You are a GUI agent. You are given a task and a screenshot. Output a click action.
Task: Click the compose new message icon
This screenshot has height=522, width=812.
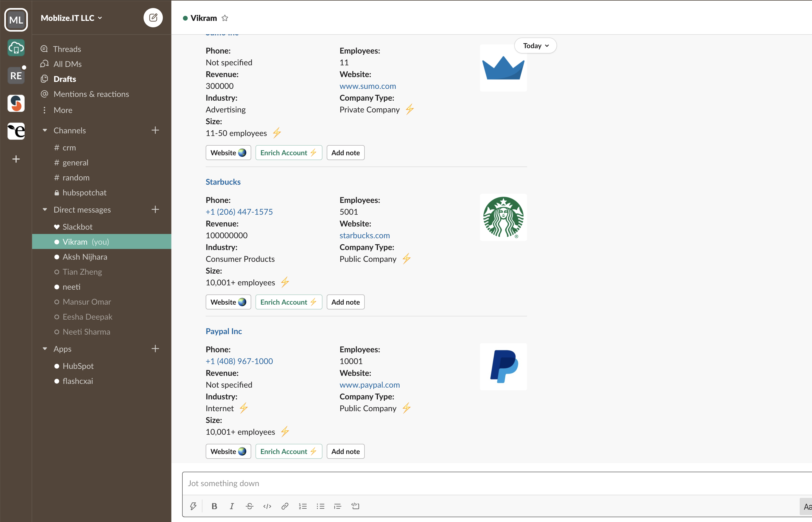153,18
